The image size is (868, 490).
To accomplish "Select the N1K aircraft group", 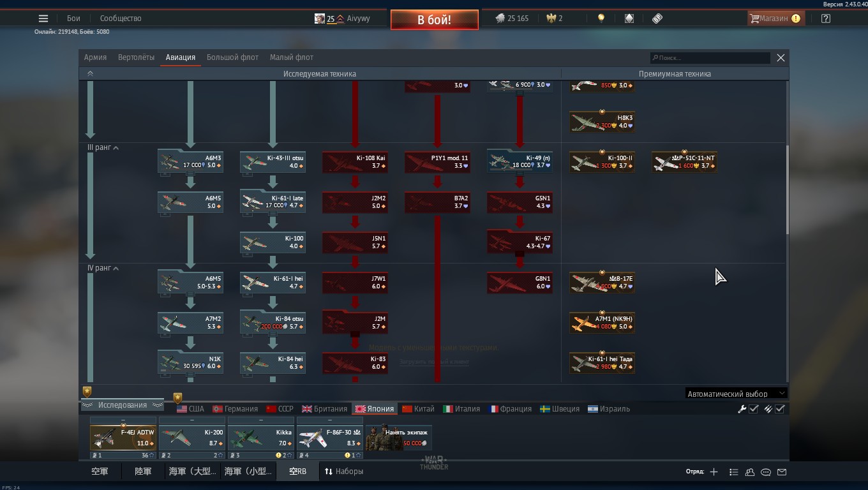I will coord(190,362).
